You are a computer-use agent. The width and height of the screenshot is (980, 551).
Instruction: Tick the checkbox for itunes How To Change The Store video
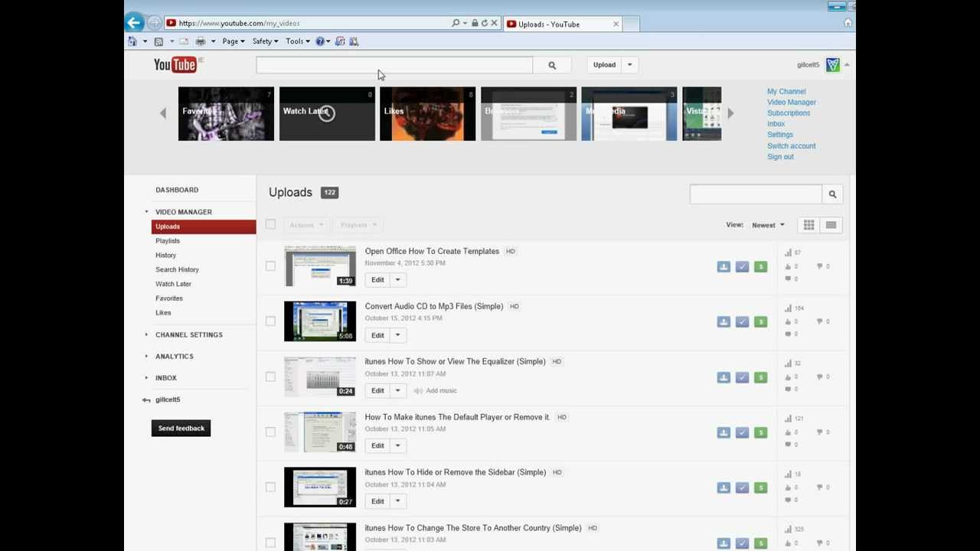coord(270,542)
